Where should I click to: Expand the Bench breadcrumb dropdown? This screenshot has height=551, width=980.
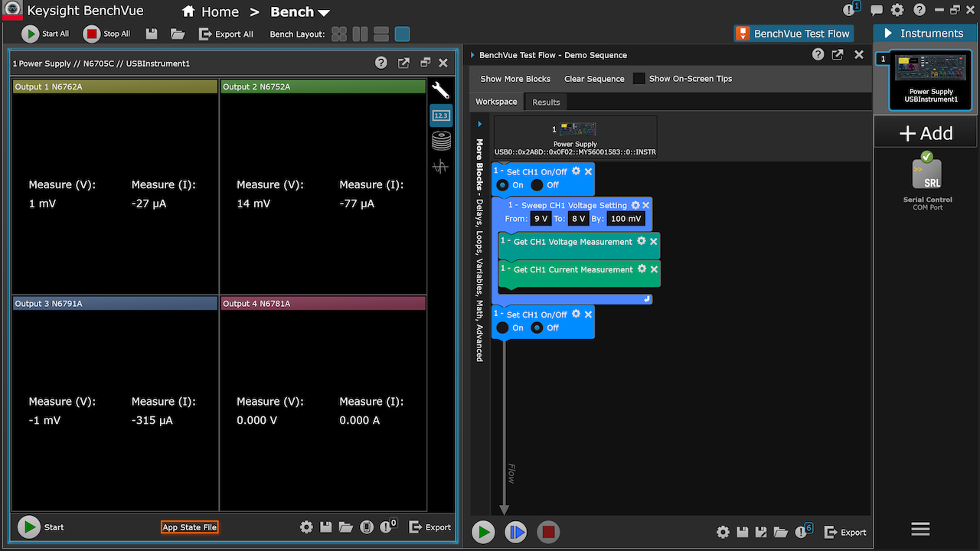point(324,11)
